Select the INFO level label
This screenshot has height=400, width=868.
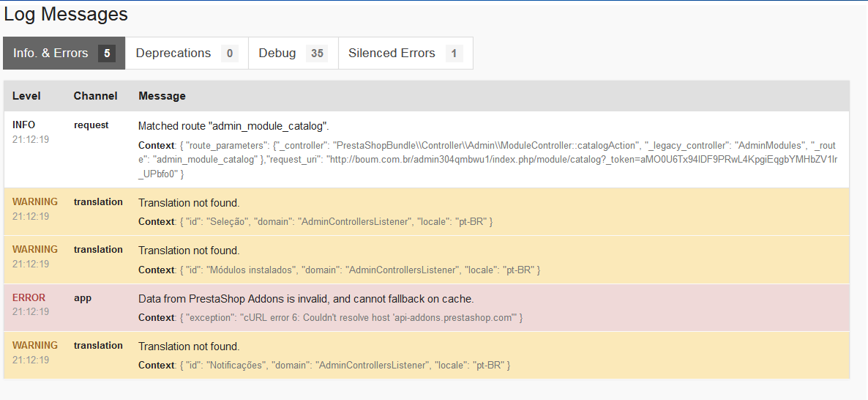point(23,125)
